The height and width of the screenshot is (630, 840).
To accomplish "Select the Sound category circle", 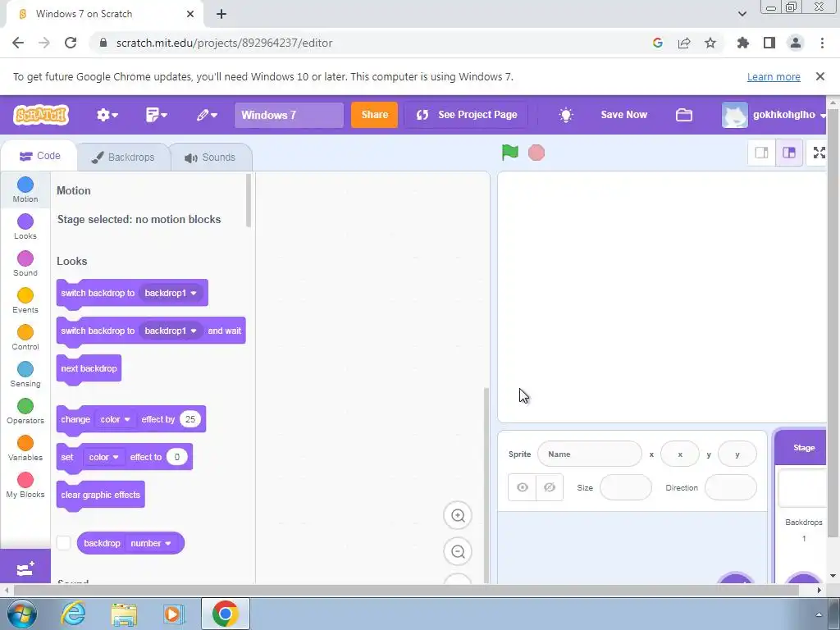I will click(x=25, y=258).
